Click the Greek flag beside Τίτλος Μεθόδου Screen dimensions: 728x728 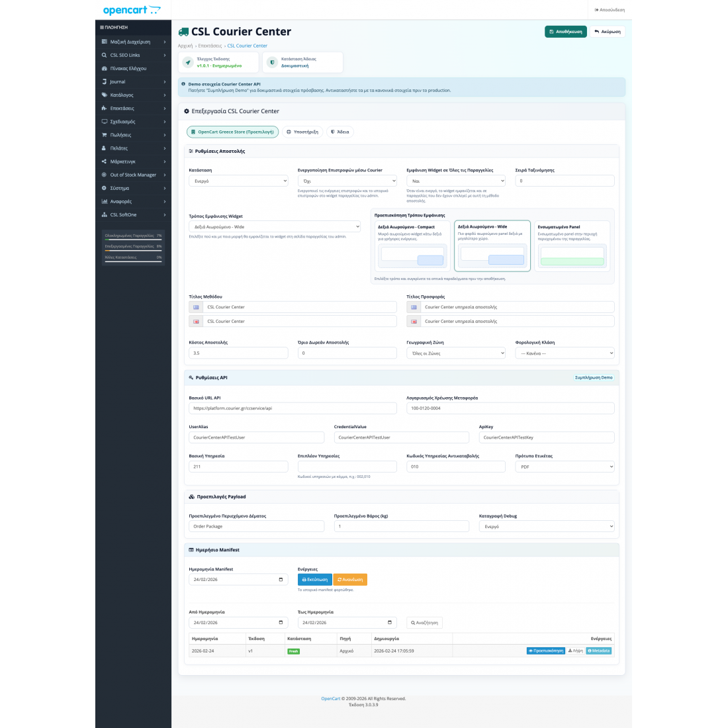196,307
